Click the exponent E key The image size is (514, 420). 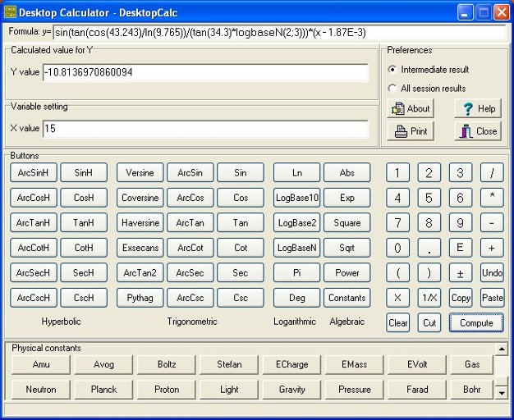[x=461, y=248]
